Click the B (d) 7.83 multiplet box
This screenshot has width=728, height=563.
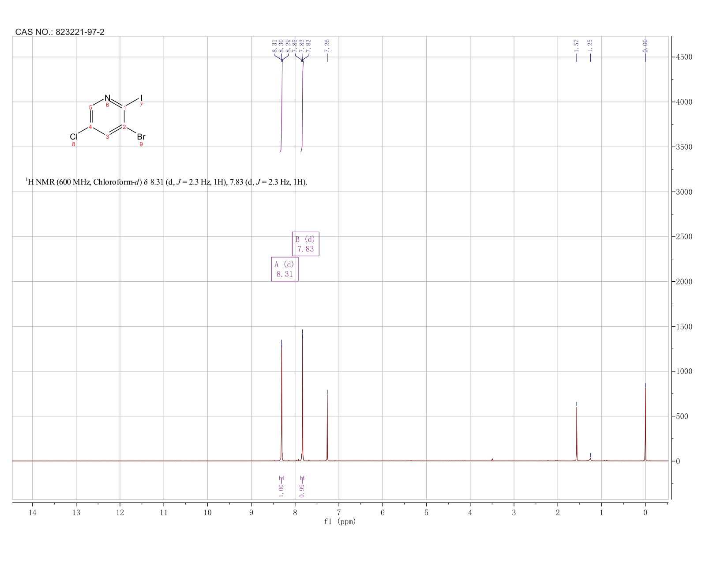[x=305, y=244]
